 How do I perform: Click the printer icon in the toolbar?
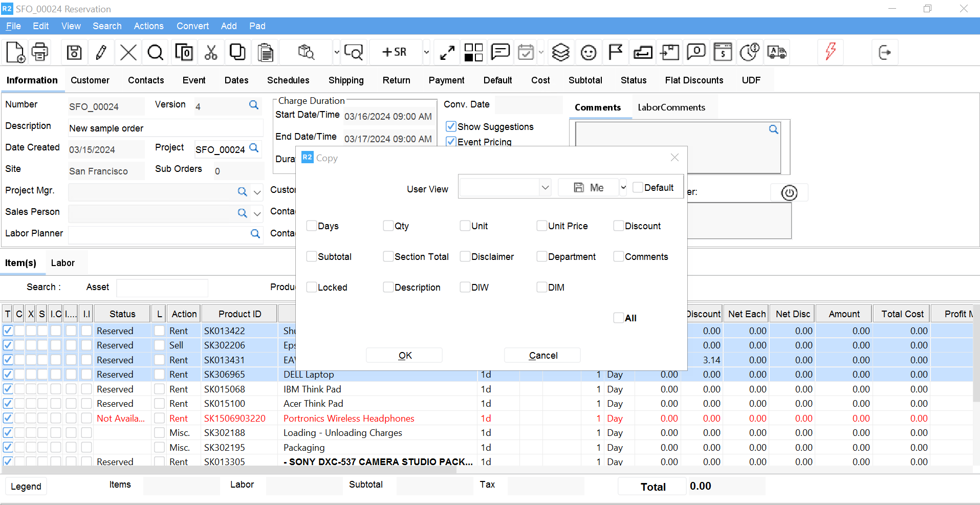(40, 52)
